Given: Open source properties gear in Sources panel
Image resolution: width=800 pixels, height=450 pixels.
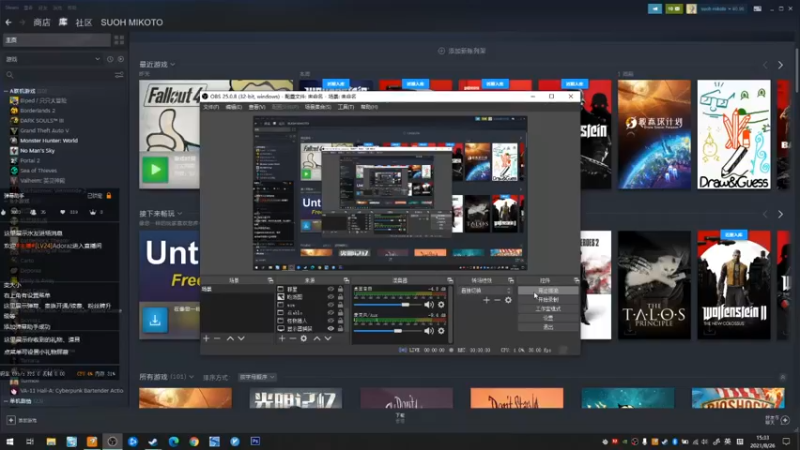Looking at the screenshot, I should 304,338.
